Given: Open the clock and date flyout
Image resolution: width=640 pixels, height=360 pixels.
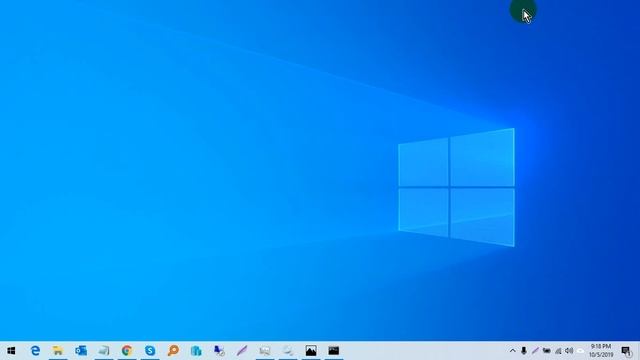Looking at the screenshot, I should pyautogui.click(x=601, y=351).
